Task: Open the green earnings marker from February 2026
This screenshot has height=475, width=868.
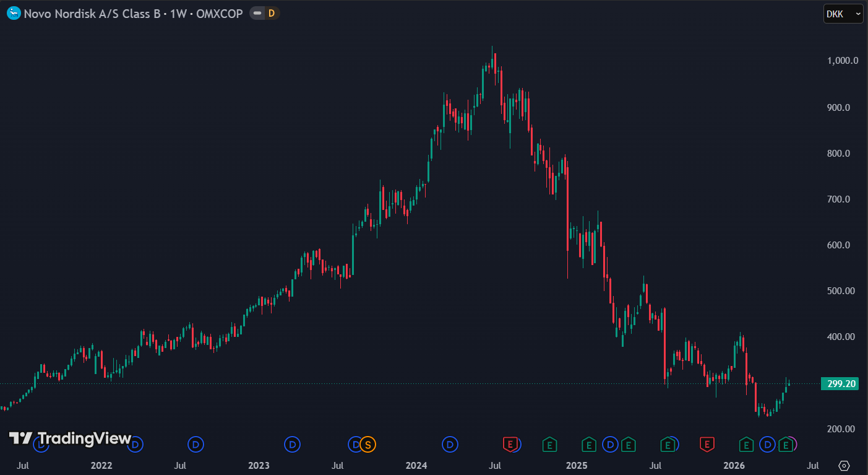Action: coord(746,444)
